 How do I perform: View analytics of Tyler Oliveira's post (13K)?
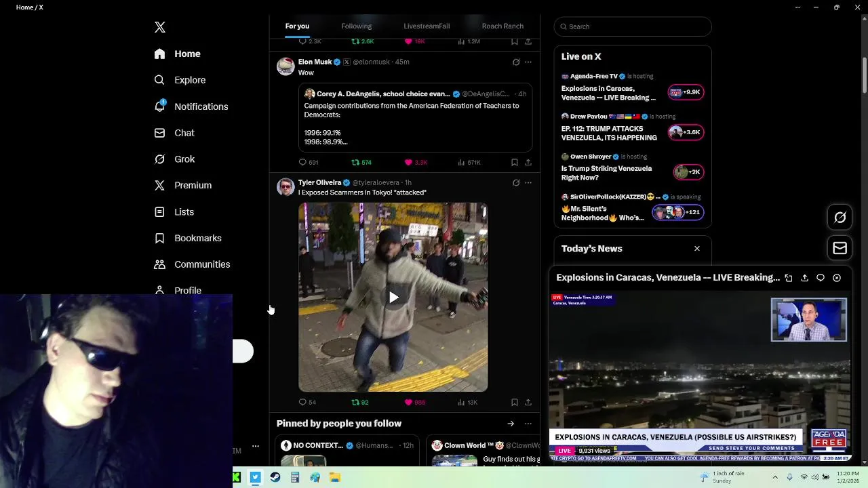pos(468,402)
